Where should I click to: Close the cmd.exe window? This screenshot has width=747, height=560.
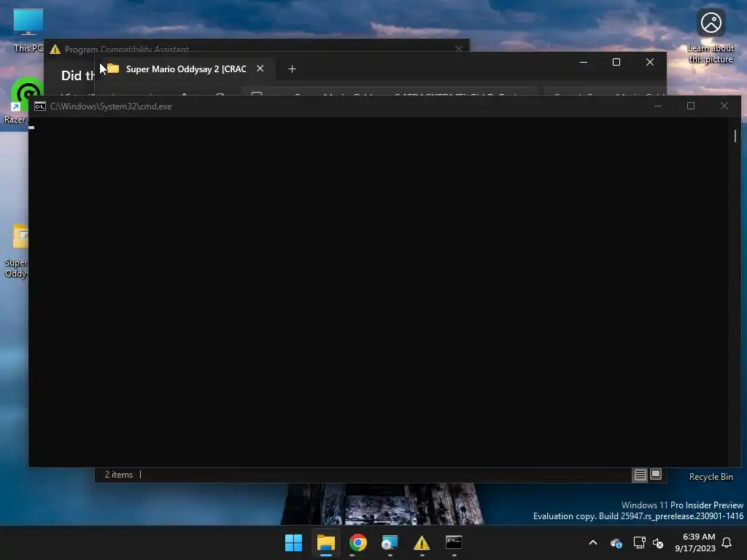724,106
